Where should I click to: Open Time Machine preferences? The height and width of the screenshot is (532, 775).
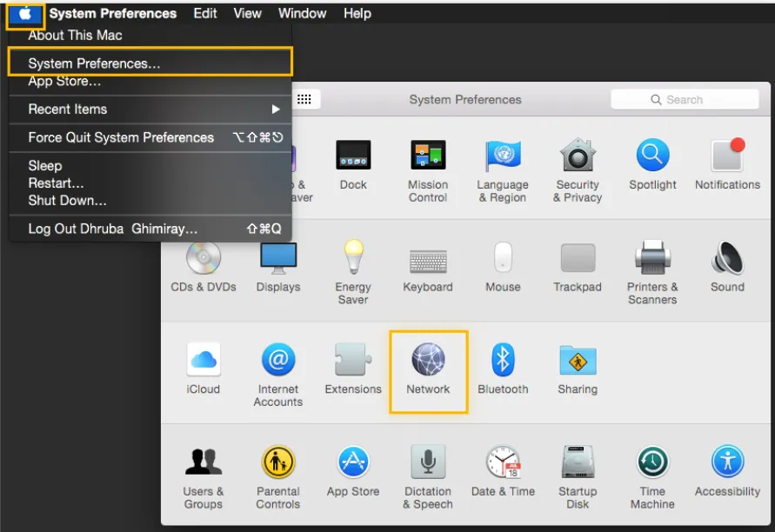[652, 477]
